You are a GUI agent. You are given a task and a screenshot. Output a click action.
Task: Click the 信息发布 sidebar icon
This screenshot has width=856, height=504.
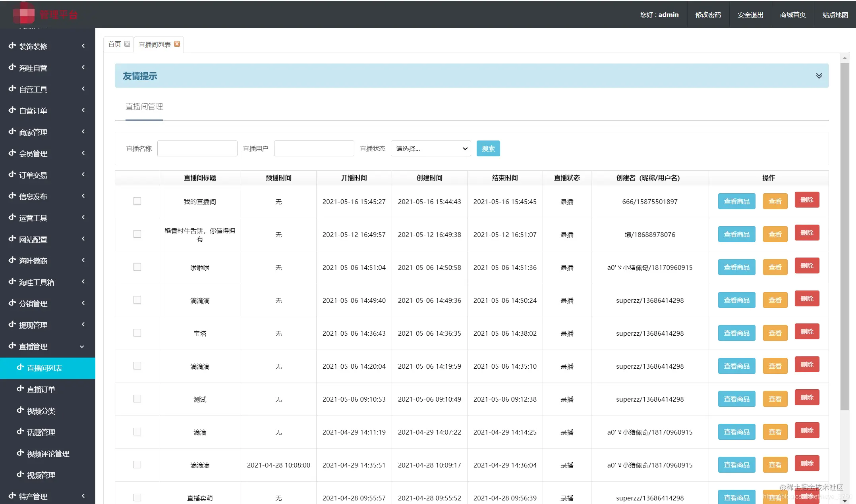(12, 196)
